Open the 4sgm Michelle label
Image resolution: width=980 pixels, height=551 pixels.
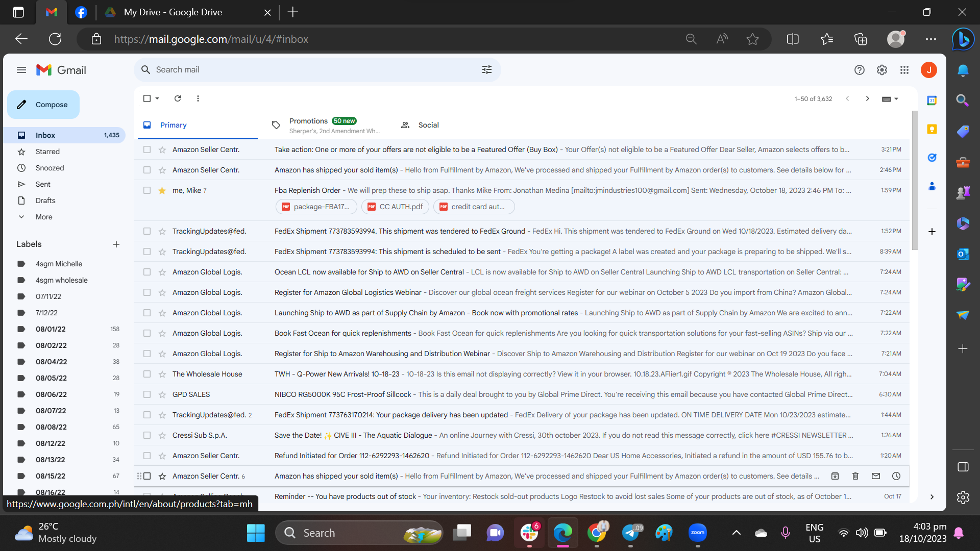tap(59, 264)
